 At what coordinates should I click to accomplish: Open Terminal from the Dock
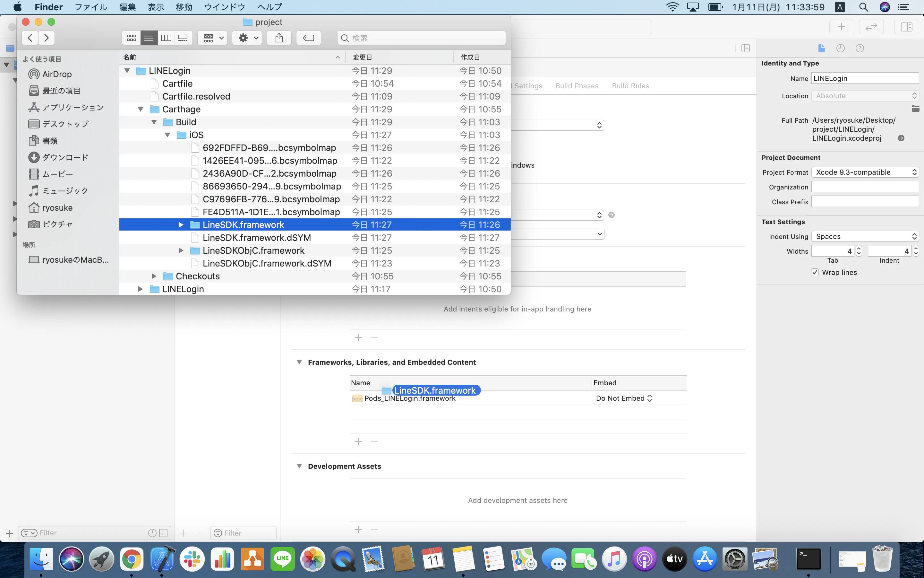click(808, 559)
